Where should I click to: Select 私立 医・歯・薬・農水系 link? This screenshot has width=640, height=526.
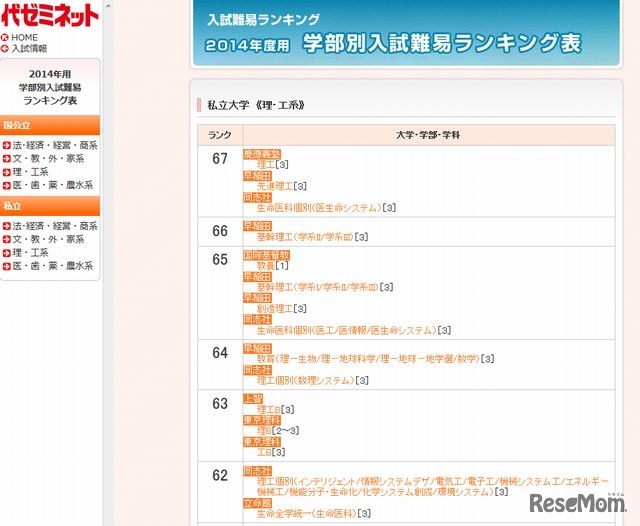point(53,266)
